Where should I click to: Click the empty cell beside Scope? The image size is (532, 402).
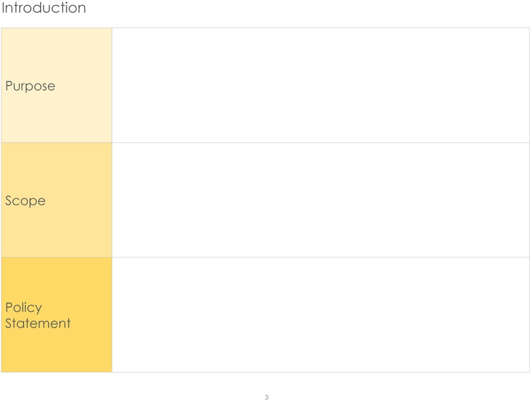pos(320,200)
